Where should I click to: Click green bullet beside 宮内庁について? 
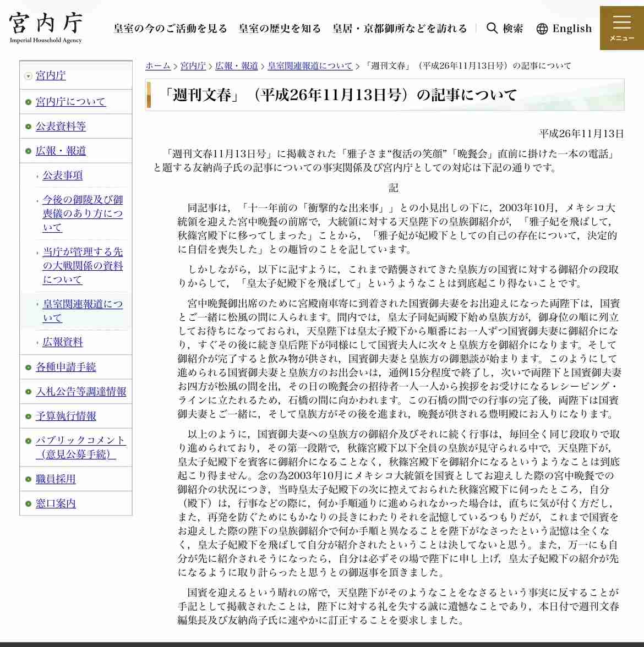28,102
